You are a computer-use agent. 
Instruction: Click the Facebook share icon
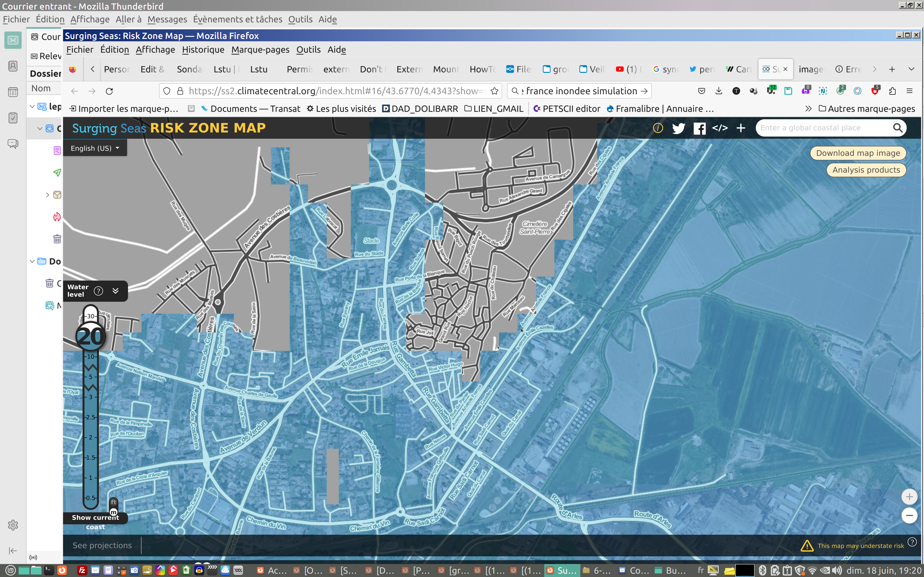pos(699,128)
